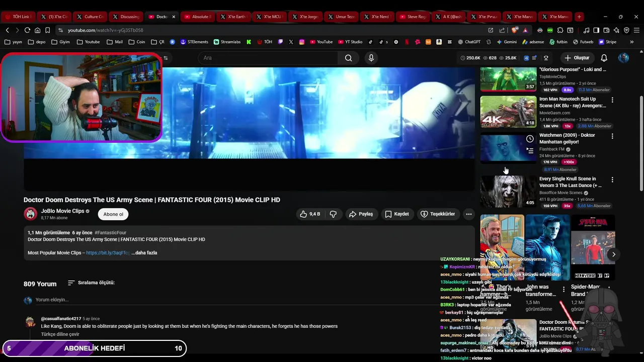Viewport: 644px width, 362px height.
Task: Click Oluştur create button
Action: (577, 58)
